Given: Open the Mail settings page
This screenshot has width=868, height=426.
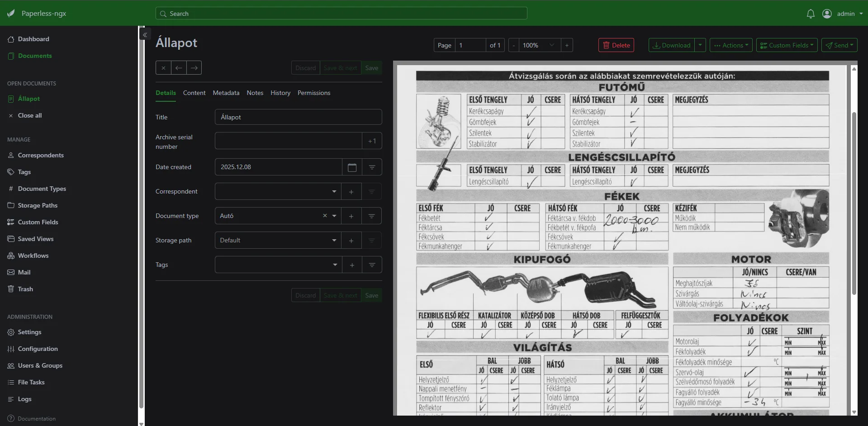Looking at the screenshot, I should [x=24, y=272].
